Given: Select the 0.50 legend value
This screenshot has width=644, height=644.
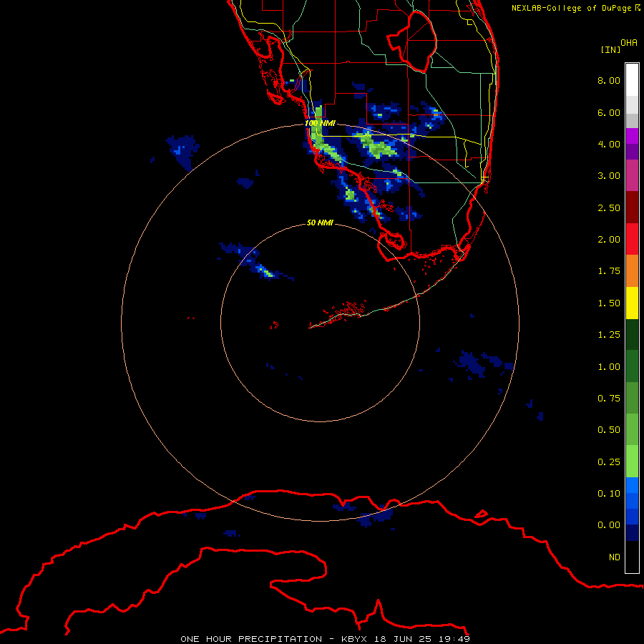Looking at the screenshot, I should pos(609,430).
